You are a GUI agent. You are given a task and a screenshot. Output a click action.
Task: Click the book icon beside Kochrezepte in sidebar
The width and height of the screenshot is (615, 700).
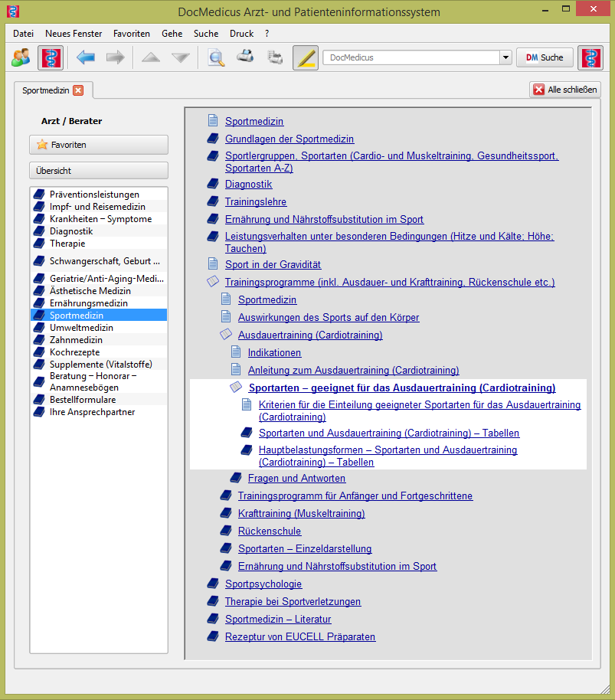(39, 352)
